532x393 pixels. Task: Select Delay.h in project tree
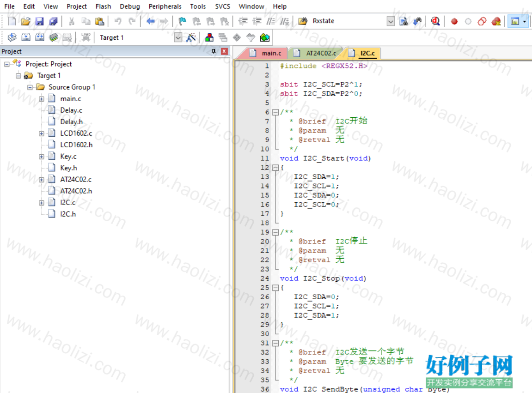click(x=71, y=122)
